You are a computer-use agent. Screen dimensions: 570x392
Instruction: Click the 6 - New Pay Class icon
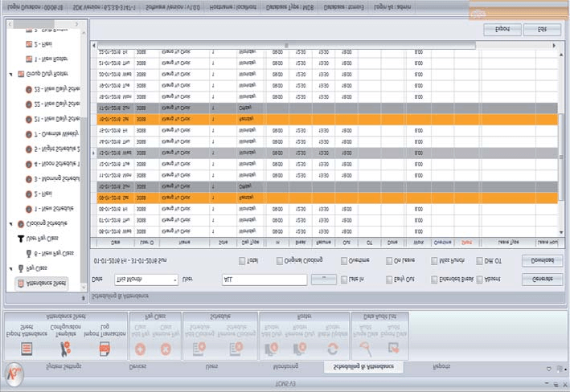click(x=29, y=253)
